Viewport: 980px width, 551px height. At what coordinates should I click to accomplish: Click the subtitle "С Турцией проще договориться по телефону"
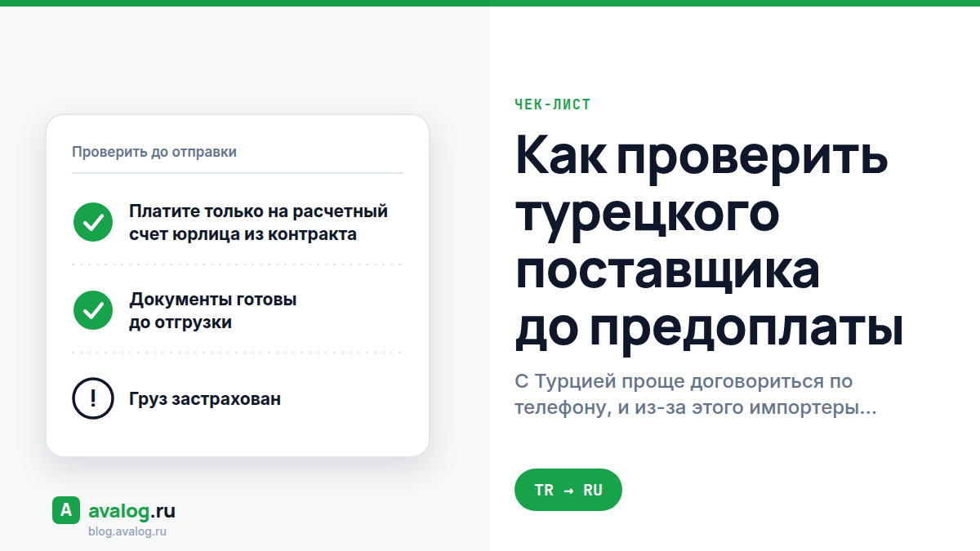[x=696, y=394]
